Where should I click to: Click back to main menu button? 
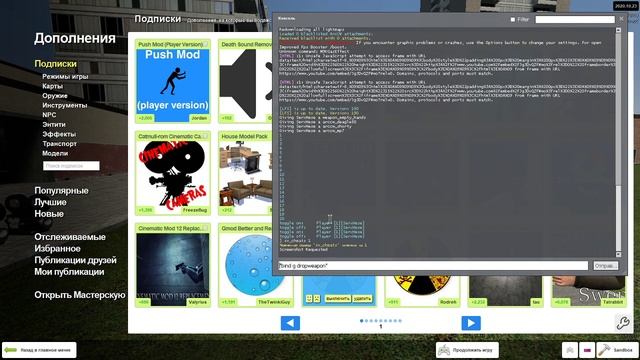pyautogui.click(x=39, y=350)
